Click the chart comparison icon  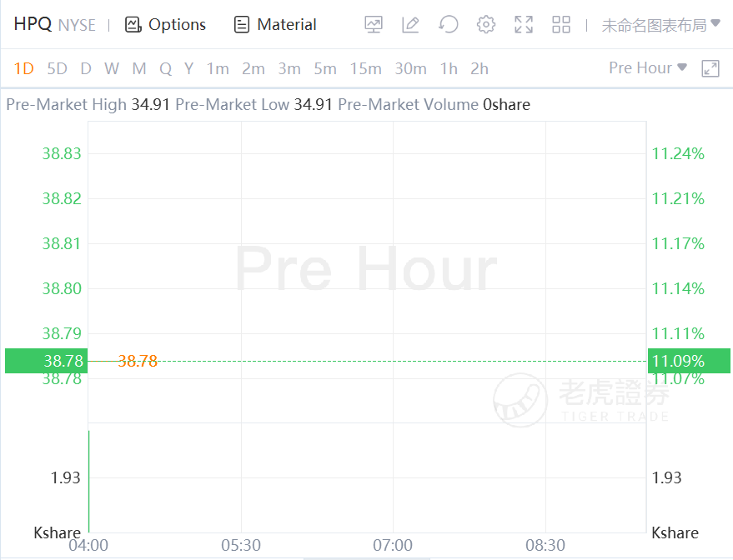374,24
